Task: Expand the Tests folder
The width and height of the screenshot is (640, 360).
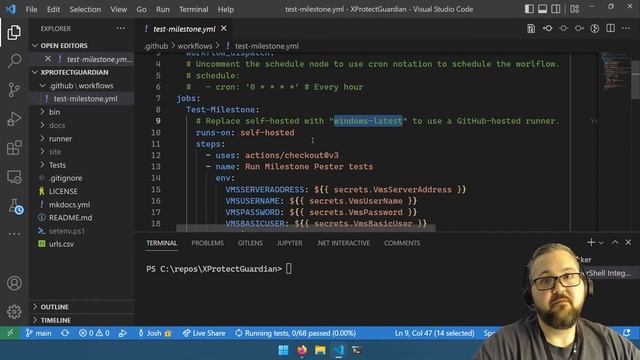Action: pos(57,165)
